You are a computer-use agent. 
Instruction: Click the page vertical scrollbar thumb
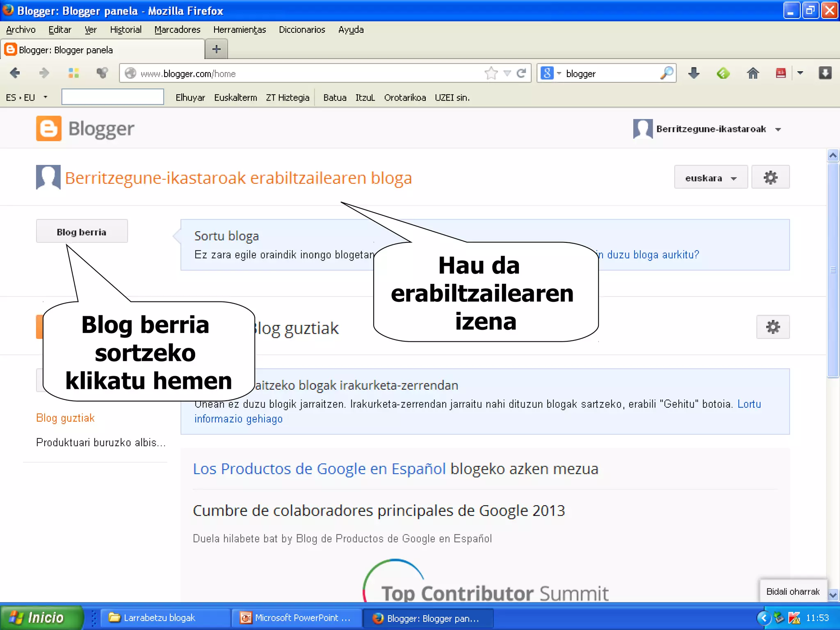tap(833, 269)
